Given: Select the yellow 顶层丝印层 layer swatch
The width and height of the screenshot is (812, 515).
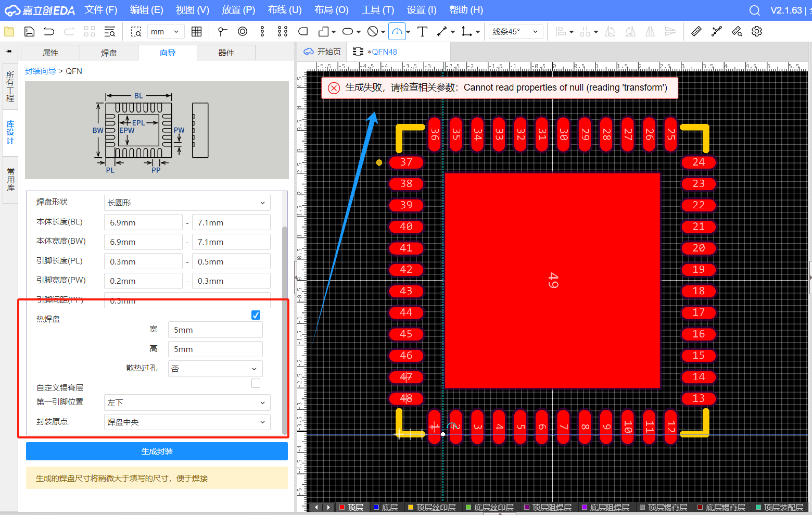Looking at the screenshot, I should tap(411, 507).
